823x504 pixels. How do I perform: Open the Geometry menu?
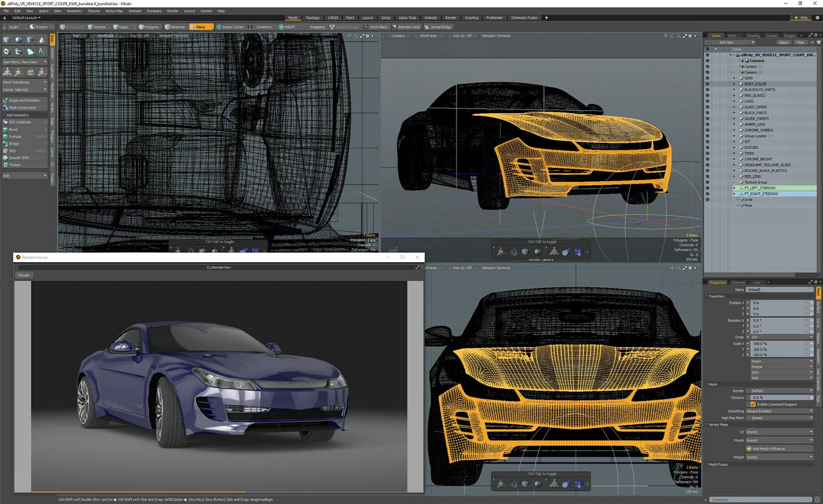pyautogui.click(x=74, y=11)
